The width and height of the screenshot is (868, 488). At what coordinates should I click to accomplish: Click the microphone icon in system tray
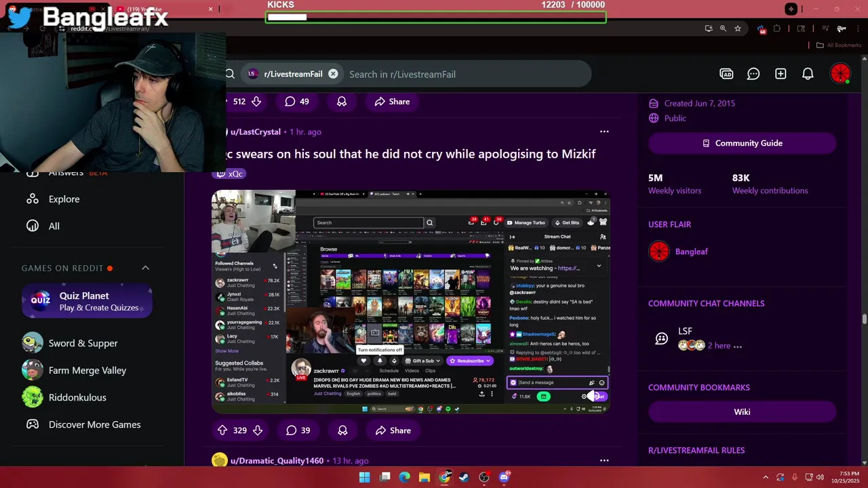pyautogui.click(x=795, y=477)
